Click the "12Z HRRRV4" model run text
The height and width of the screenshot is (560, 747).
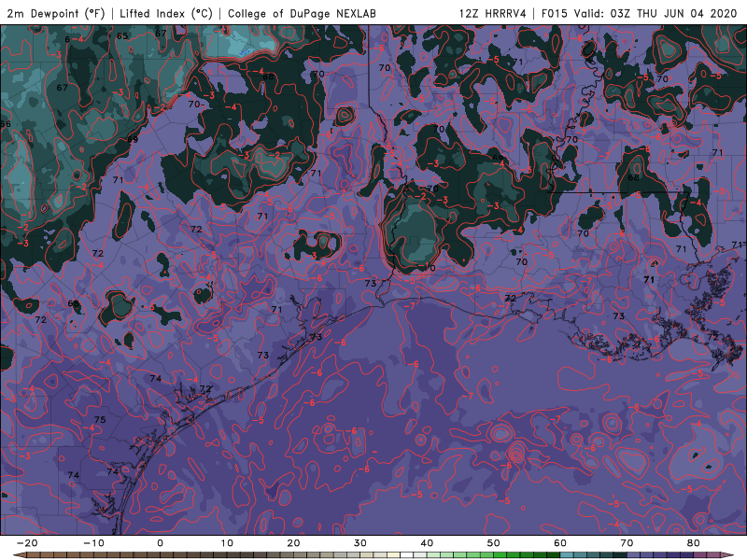tap(493, 13)
